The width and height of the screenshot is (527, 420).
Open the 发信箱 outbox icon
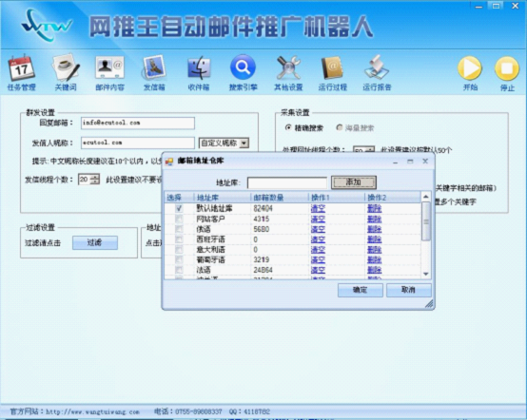pyautogui.click(x=154, y=68)
